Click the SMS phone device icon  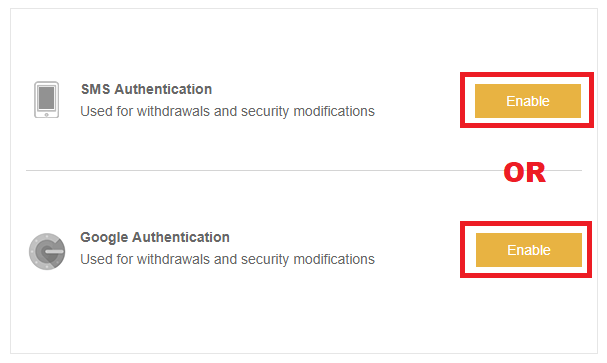pos(46,99)
